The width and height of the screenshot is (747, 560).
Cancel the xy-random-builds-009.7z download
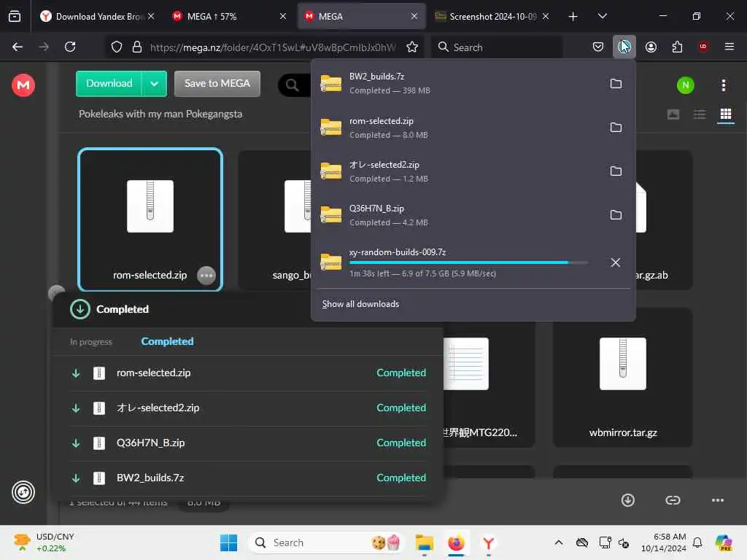pyautogui.click(x=616, y=262)
